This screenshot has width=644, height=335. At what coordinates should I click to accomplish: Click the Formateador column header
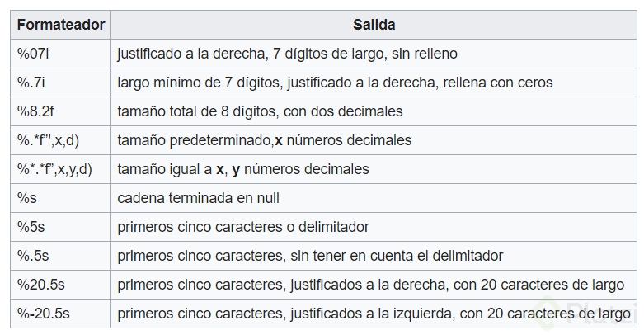click(x=61, y=25)
